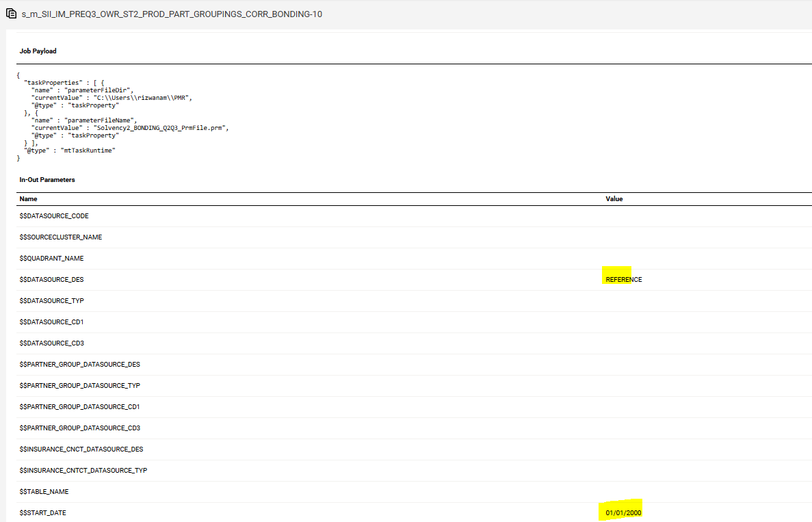Screen dimensions: 812x522
Task: Click the parameterFileDir name line in payload
Action: coord(82,90)
